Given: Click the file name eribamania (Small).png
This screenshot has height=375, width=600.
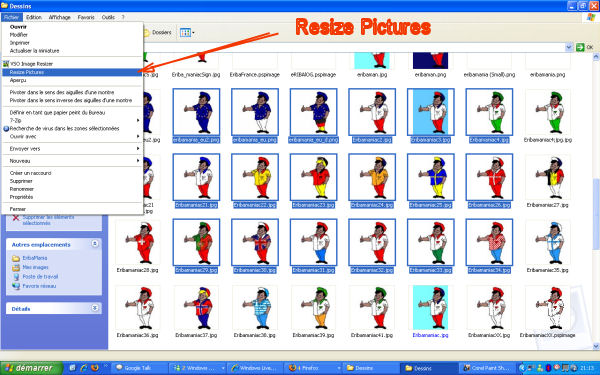Looking at the screenshot, I should [489, 75].
